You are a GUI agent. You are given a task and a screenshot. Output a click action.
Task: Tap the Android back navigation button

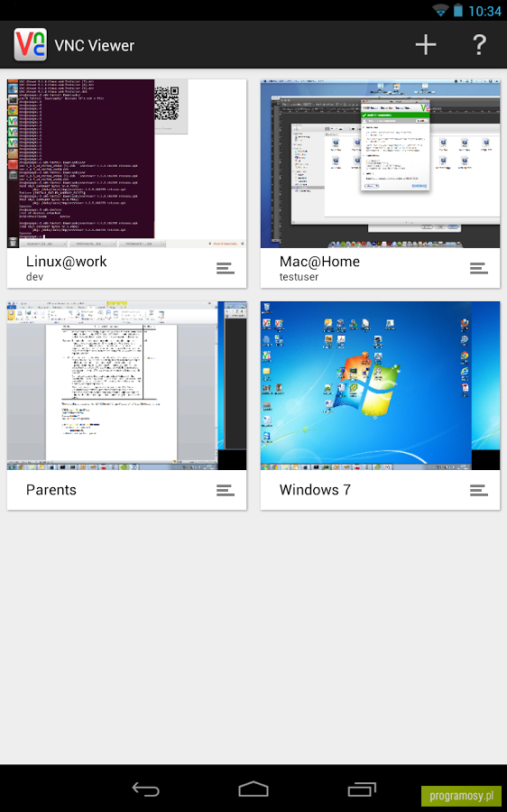(146, 789)
